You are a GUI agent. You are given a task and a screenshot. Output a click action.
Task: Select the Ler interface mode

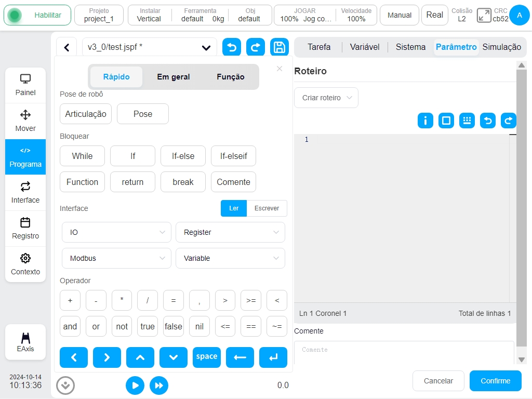234,208
